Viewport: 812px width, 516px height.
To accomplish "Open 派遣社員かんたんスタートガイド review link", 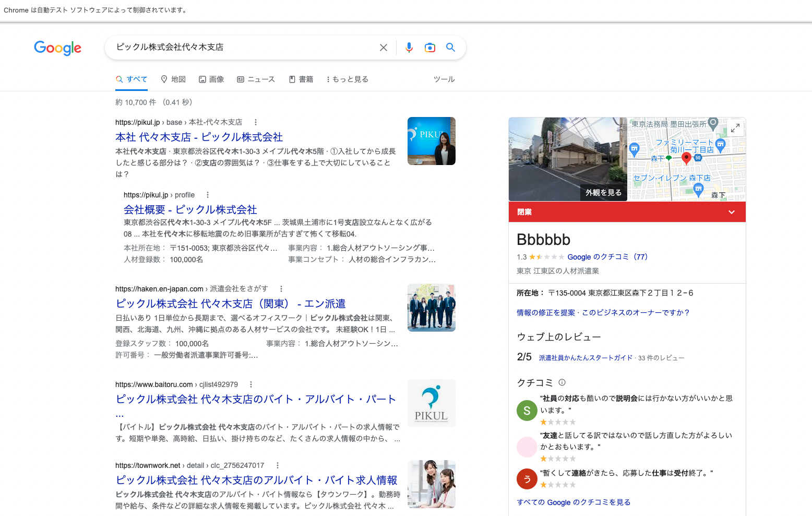I will (x=586, y=358).
